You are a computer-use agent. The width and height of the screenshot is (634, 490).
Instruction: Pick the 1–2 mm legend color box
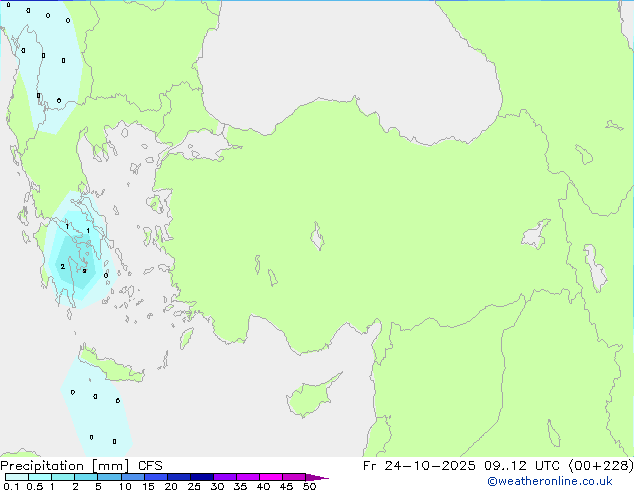[x=63, y=477]
